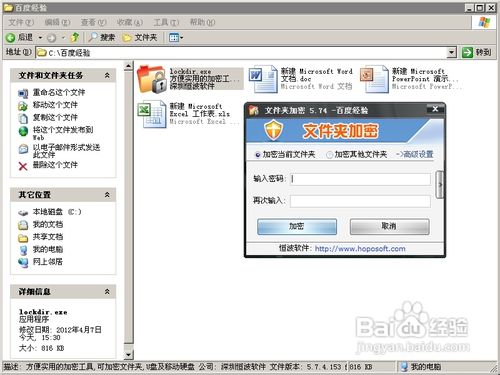500x375 pixels.
Task: Click publish this file to Web icon
Action: pos(23,131)
